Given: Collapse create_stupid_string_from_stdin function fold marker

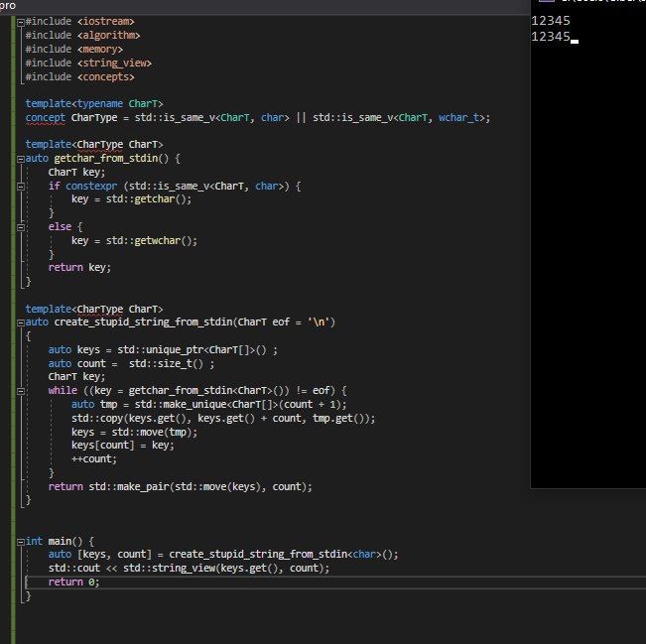Looking at the screenshot, I should click(21, 323).
